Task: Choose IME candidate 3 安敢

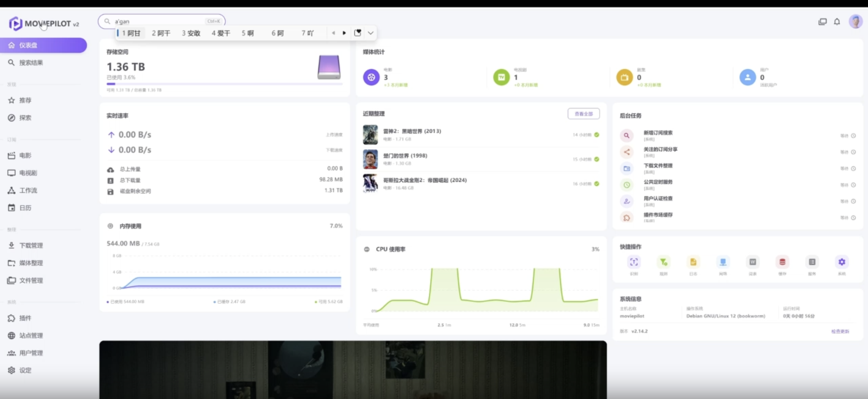Action: (x=191, y=33)
